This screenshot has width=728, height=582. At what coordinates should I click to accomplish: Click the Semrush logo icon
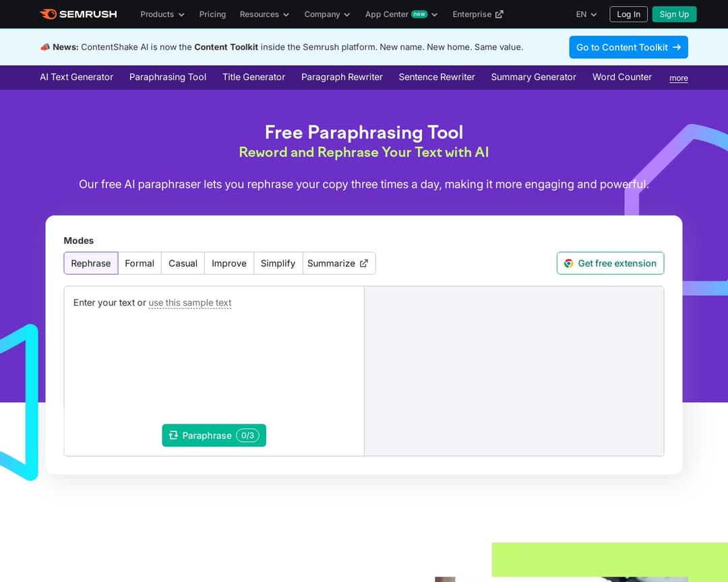point(48,14)
